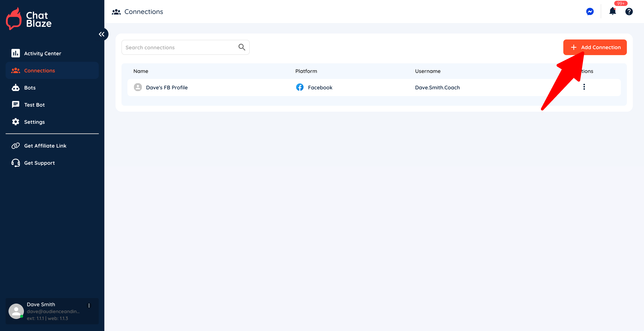Image resolution: width=644 pixels, height=331 pixels.
Task: Open the Bots section
Action: pyautogui.click(x=30, y=88)
